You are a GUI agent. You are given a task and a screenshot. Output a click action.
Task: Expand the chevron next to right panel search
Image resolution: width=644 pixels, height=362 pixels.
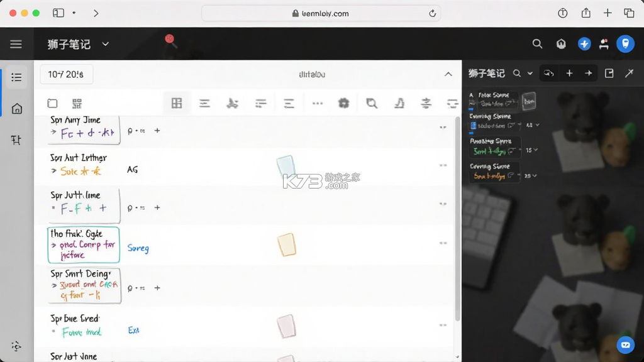click(530, 74)
